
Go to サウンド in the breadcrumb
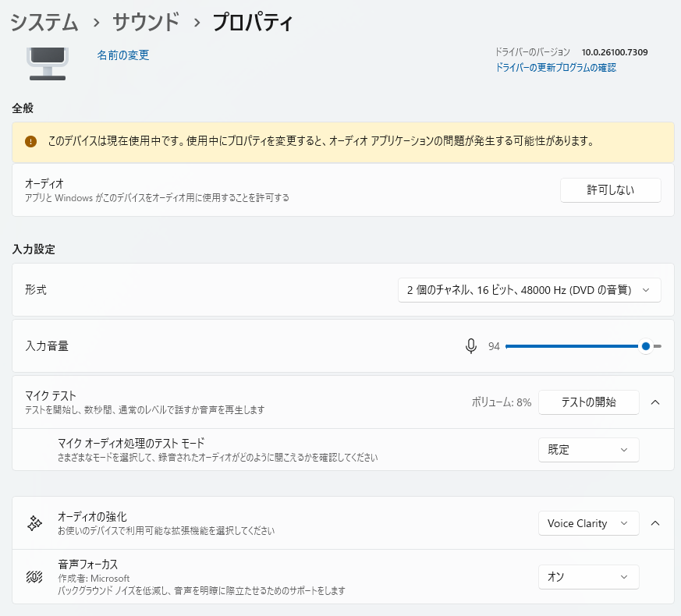click(x=146, y=23)
